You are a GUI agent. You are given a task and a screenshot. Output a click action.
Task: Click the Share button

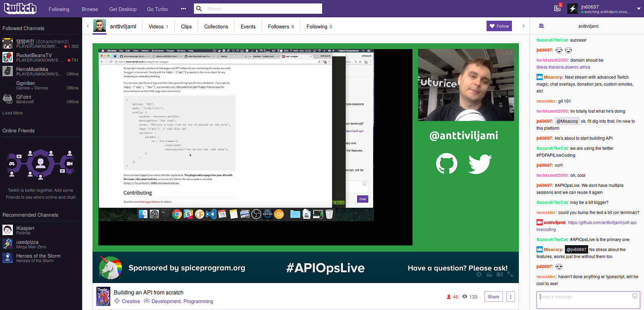[x=493, y=297]
